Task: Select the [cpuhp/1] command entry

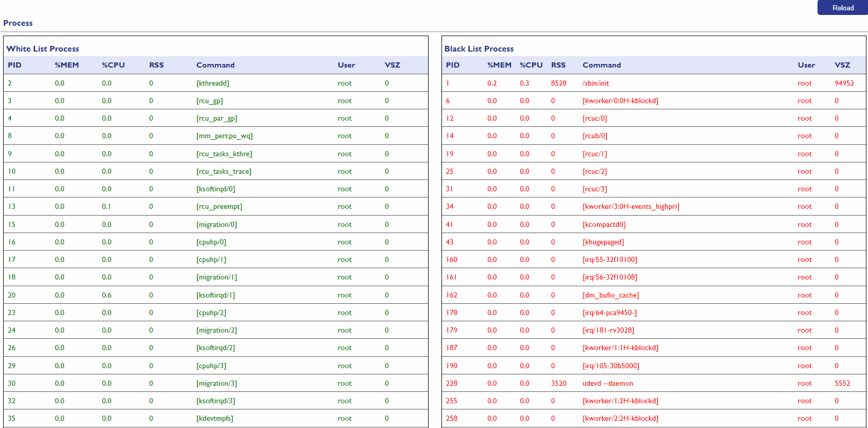Action: click(211, 260)
